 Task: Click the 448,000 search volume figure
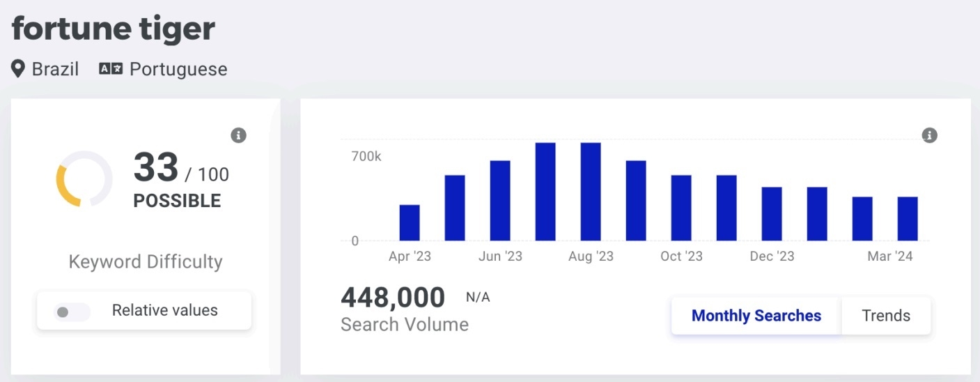[x=393, y=298]
